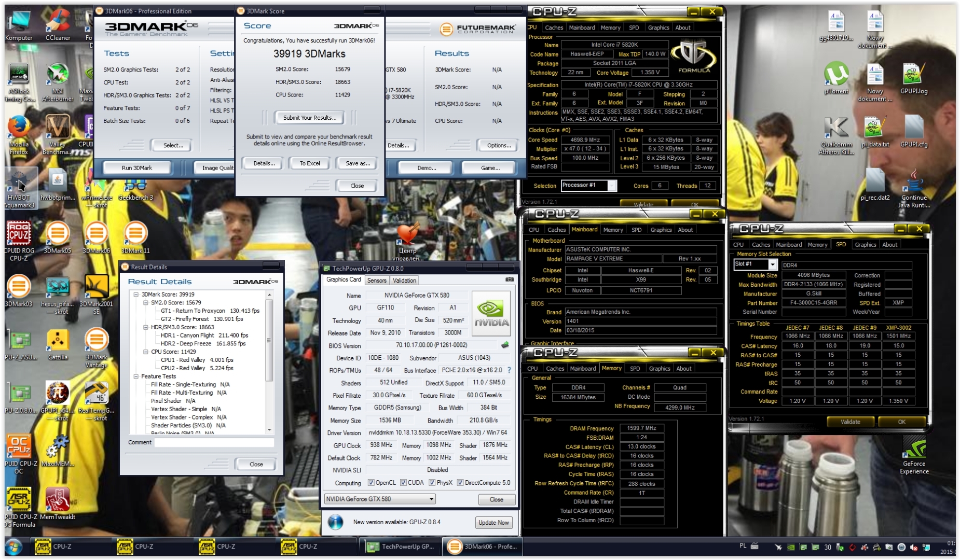Open CPUID ROG CPU-Z desktop shortcut
This screenshot has height=560, width=960.
[19, 241]
